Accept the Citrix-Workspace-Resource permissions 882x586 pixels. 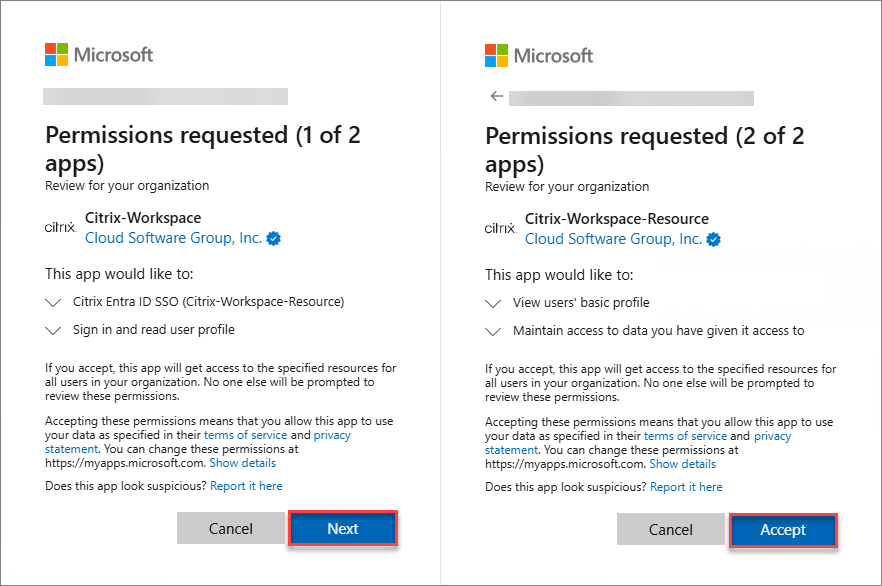[783, 531]
